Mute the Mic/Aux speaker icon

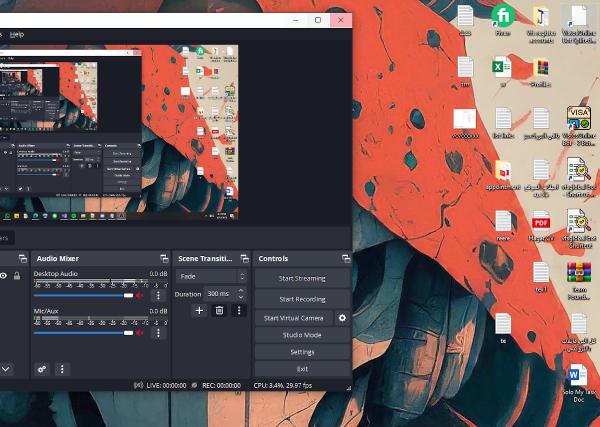[x=140, y=333]
